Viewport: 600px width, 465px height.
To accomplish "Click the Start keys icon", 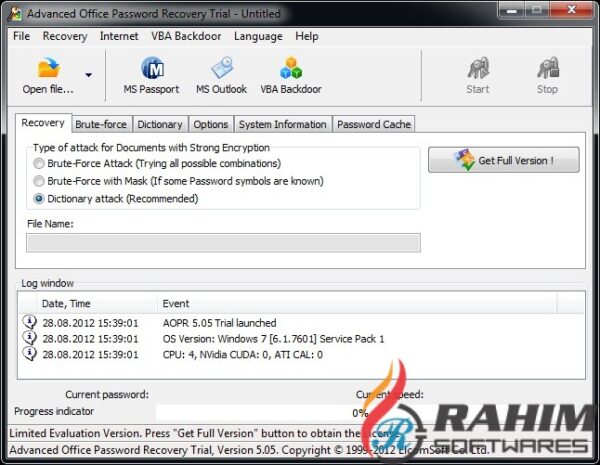I will pos(478,68).
